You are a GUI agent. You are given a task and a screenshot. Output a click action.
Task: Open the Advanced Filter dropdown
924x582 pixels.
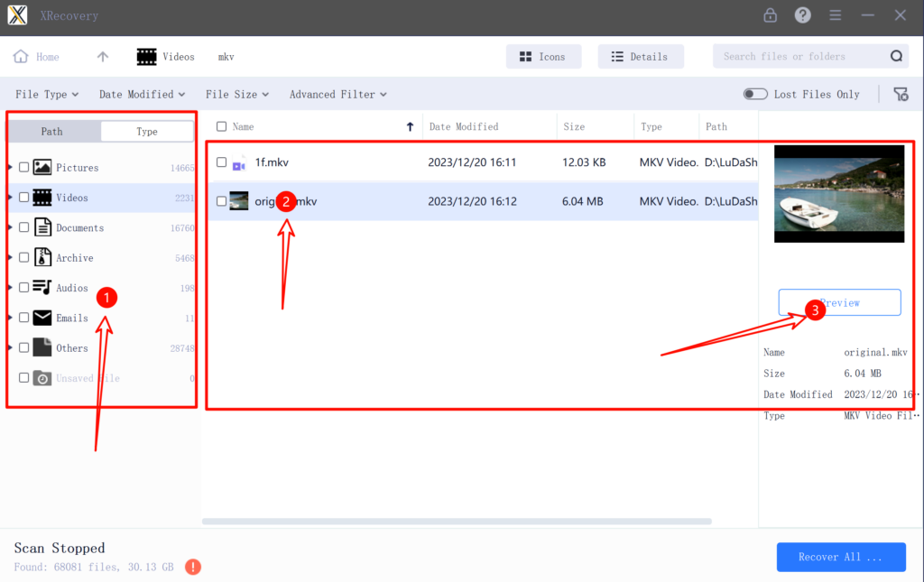(x=337, y=94)
